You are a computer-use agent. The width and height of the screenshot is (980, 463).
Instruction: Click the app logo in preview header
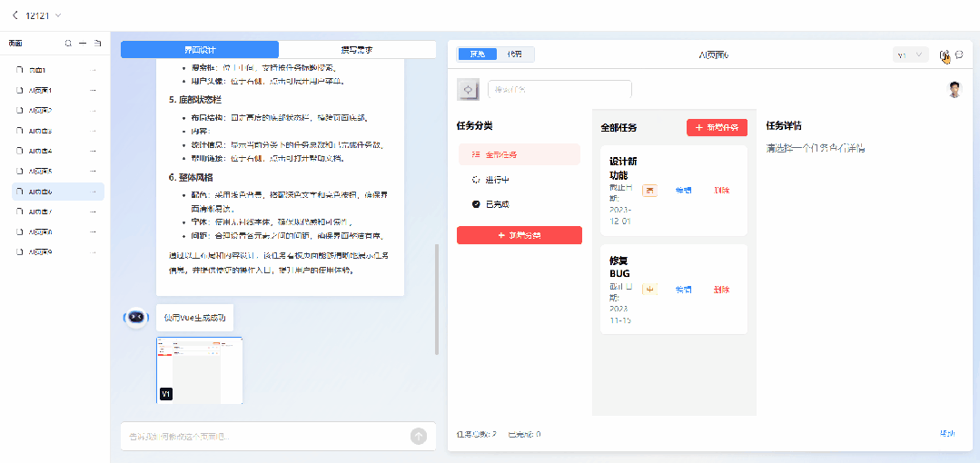[468, 89]
